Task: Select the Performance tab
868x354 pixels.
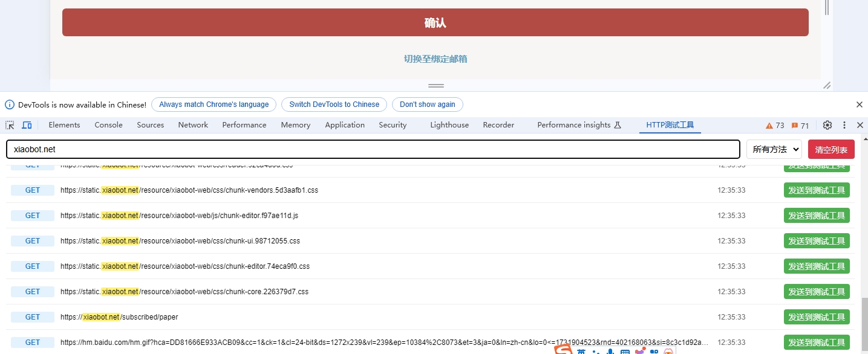Action: point(244,125)
